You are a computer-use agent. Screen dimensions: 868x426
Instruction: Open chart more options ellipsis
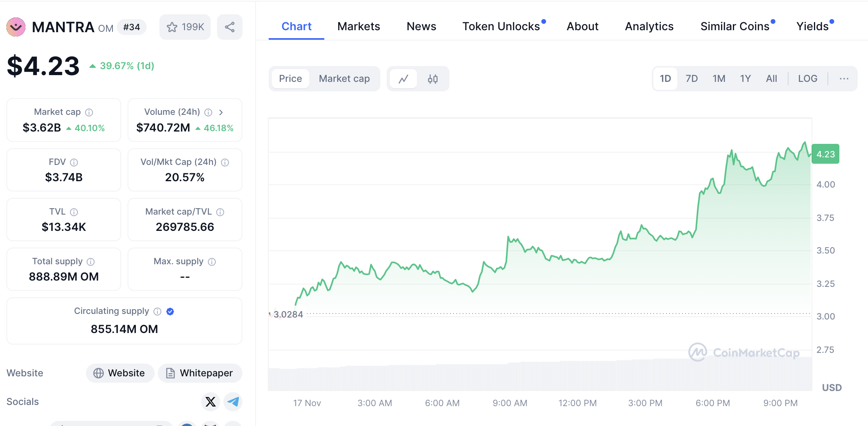(844, 79)
